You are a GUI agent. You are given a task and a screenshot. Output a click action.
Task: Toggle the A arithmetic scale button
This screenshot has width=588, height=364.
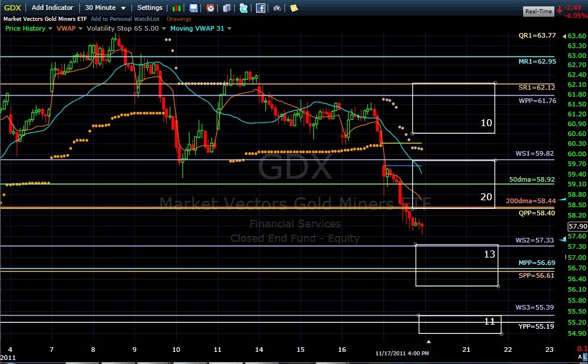click(x=580, y=357)
